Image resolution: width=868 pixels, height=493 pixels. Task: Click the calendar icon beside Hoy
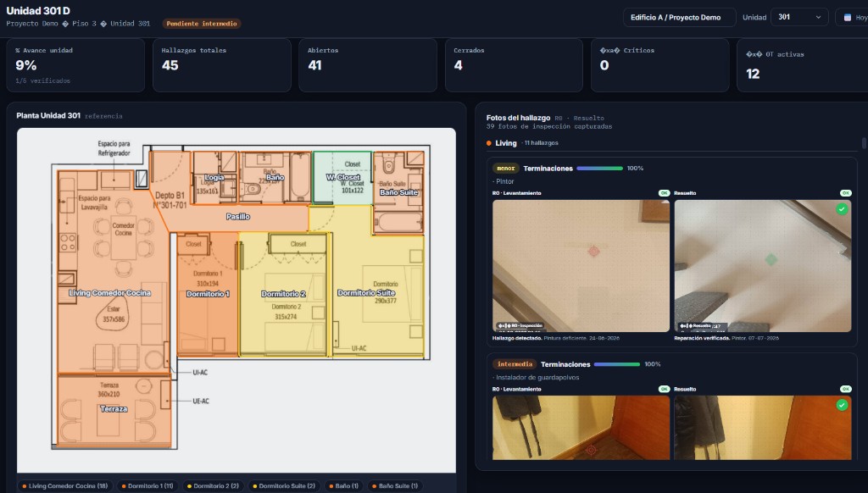pos(848,18)
